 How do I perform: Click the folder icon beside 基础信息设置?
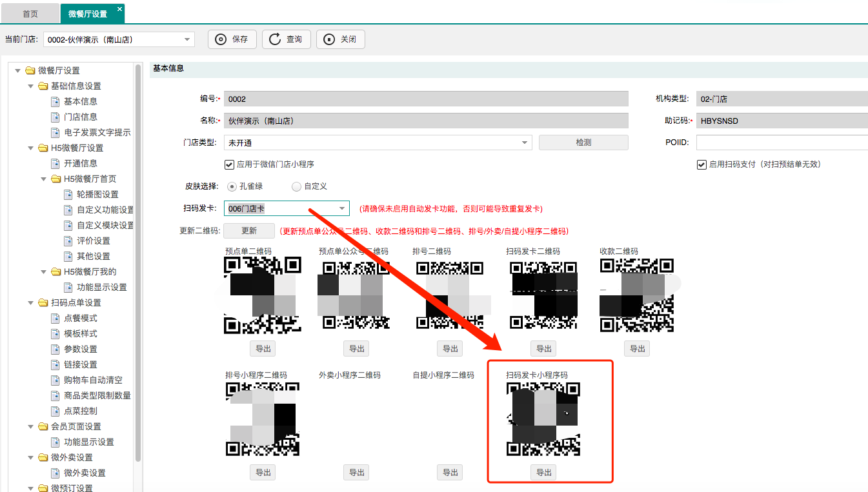click(x=43, y=86)
